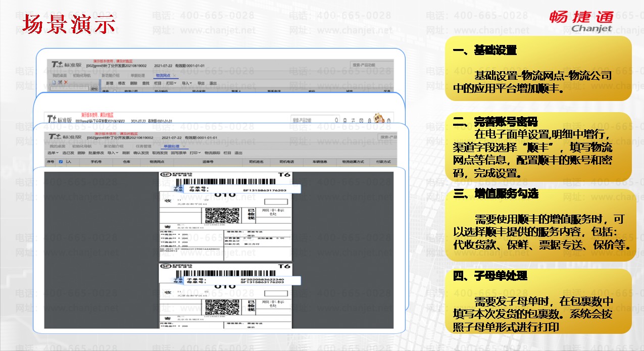The height and width of the screenshot is (351, 644).
Task: Open the 任务管理 tab in the 单据处理 window
Action: [x=143, y=146]
